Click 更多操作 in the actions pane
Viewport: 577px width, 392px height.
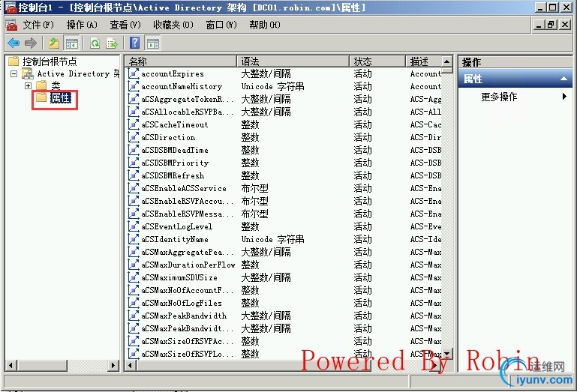pyautogui.click(x=499, y=97)
